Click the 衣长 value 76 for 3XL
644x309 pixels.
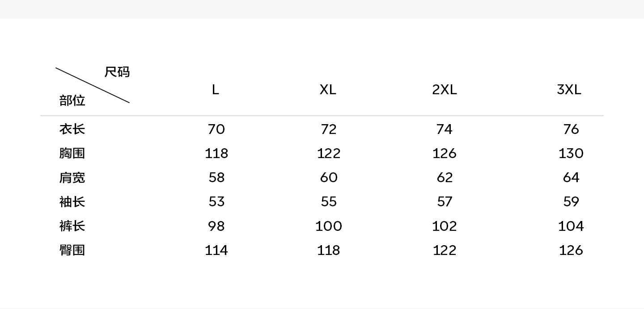[571, 129]
